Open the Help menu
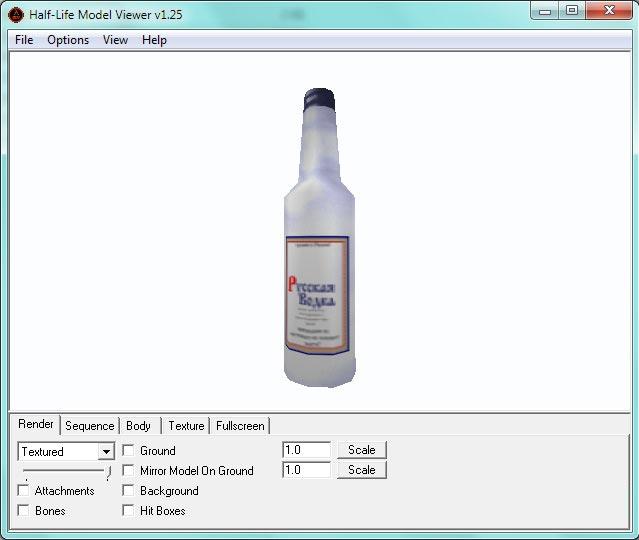Image resolution: width=639 pixels, height=540 pixels. 154,40
